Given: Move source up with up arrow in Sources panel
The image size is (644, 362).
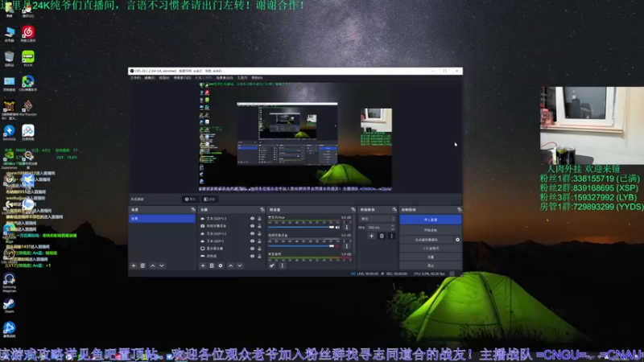Looking at the screenshot, I should pyautogui.click(x=230, y=265).
